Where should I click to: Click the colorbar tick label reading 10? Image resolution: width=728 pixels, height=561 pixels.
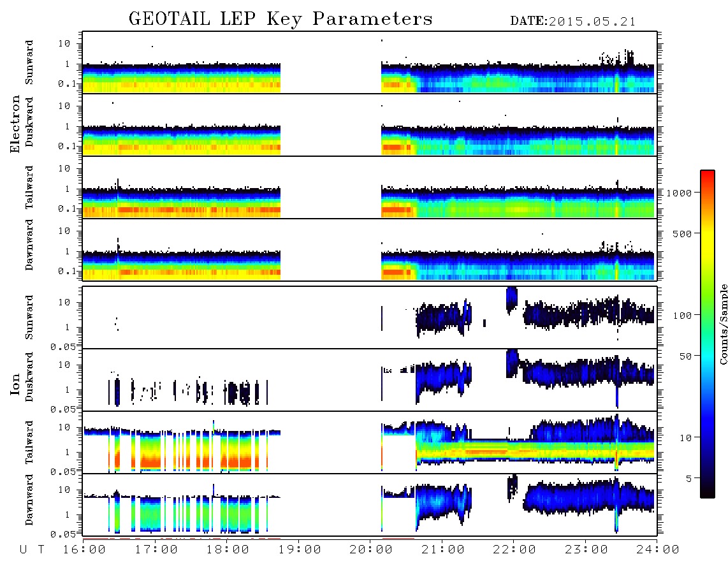point(685,438)
